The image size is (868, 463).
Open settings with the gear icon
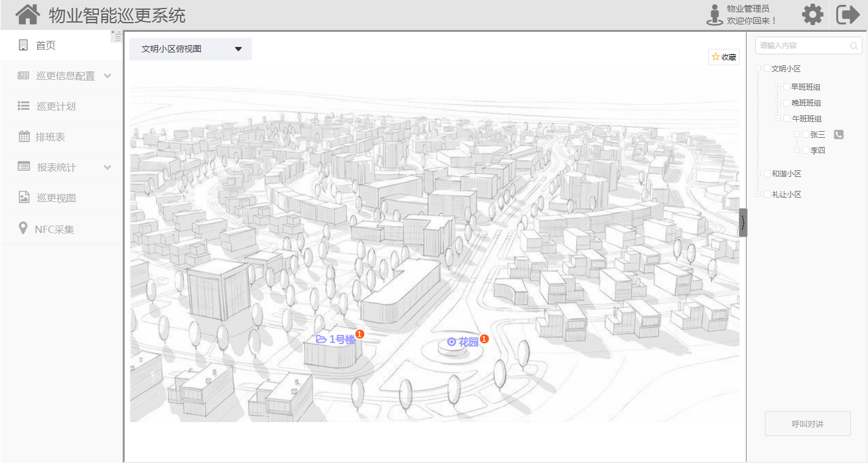(812, 15)
